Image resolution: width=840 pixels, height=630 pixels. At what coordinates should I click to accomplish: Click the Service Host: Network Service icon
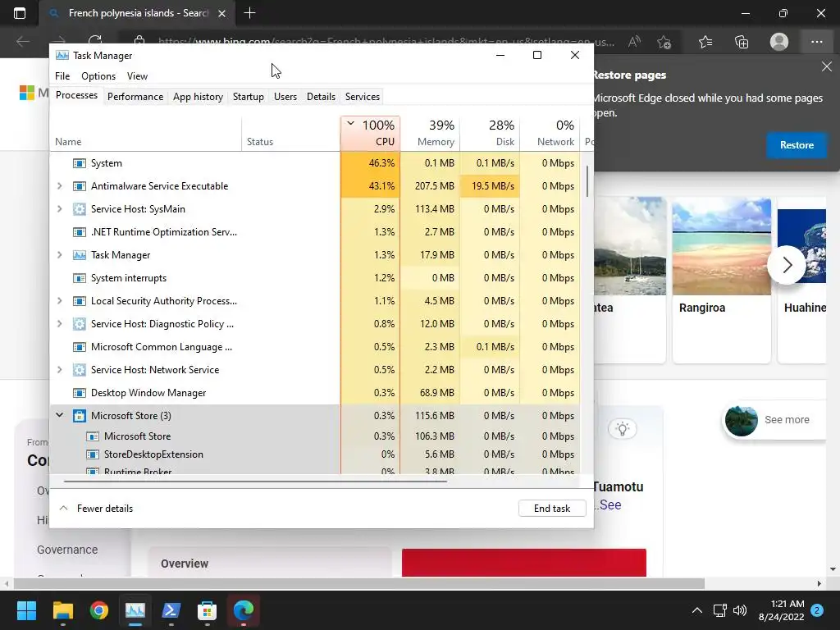80,370
